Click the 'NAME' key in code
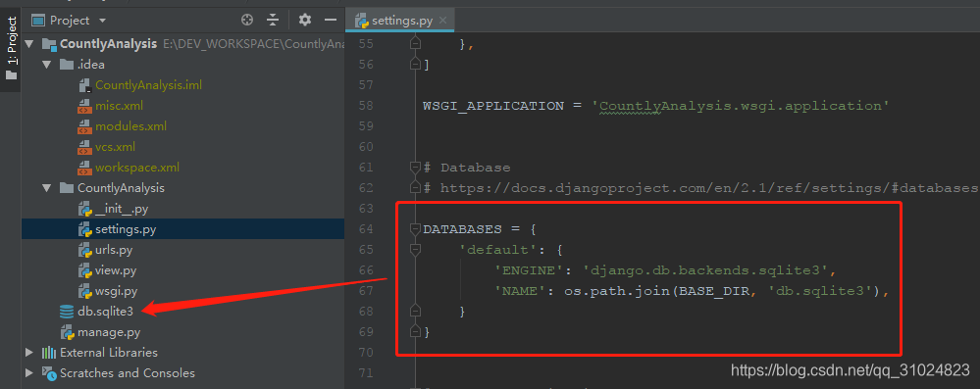This screenshot has height=389, width=980. tap(520, 291)
